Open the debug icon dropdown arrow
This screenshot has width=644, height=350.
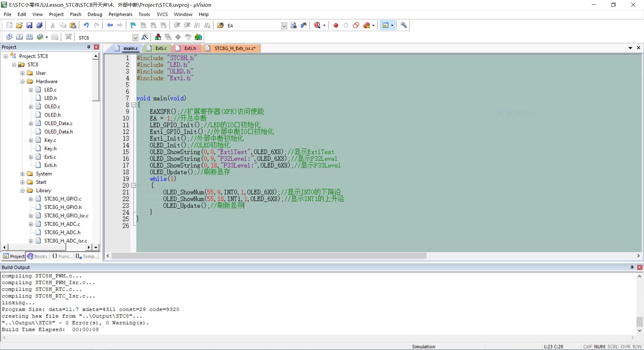[324, 26]
